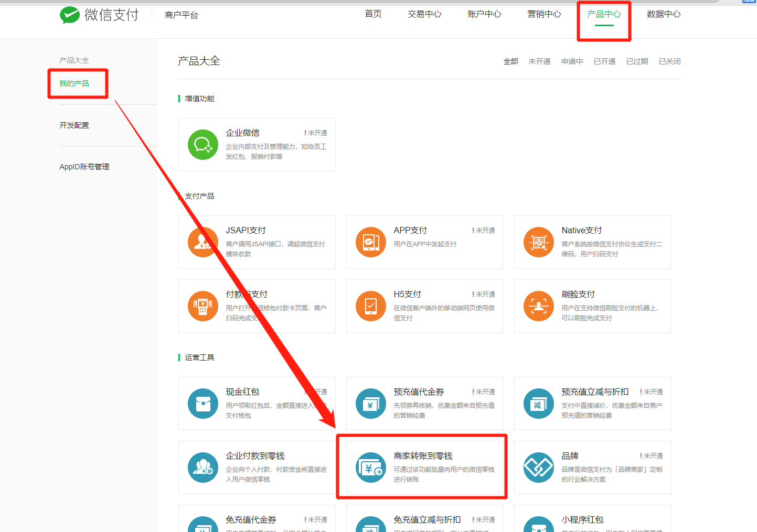Open the 品牌 product title
757x532 pixels.
tap(570, 456)
